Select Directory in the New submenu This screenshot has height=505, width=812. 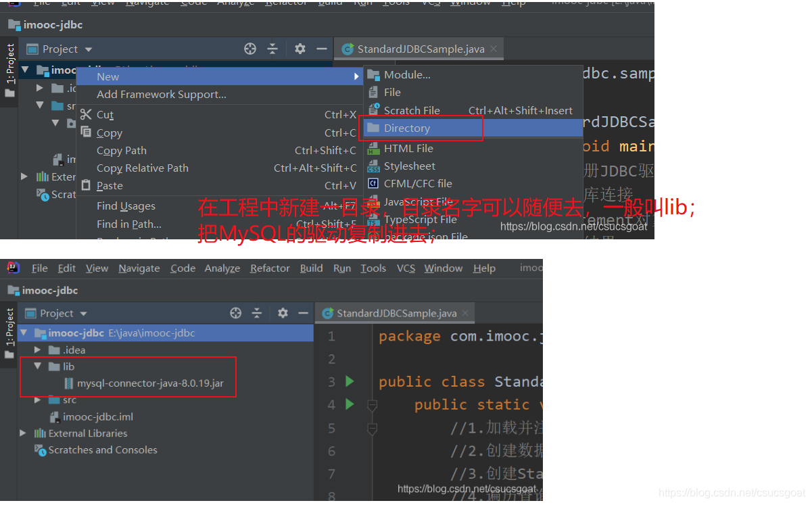406,128
